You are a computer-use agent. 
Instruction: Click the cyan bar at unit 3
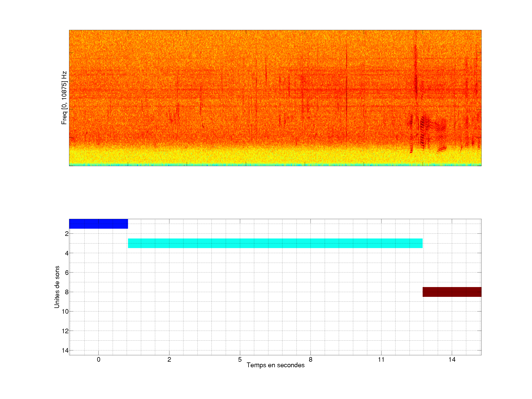(275, 243)
